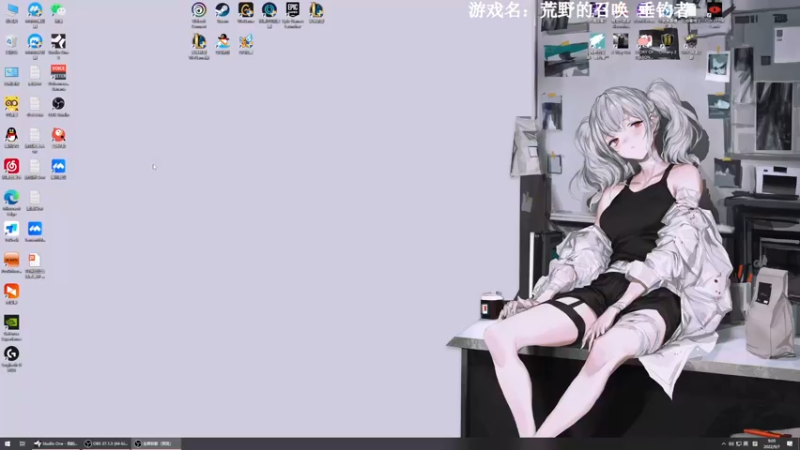This screenshot has width=800, height=450.
Task: Open the Recycle Bin
Action: 12,44
